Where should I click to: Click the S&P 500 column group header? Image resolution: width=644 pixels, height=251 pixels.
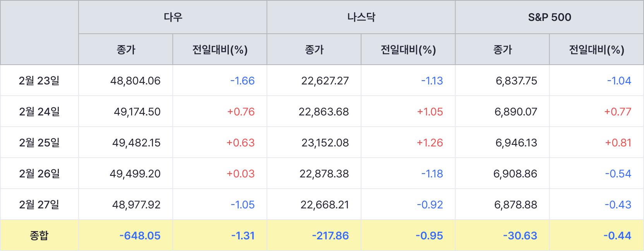[550, 17]
